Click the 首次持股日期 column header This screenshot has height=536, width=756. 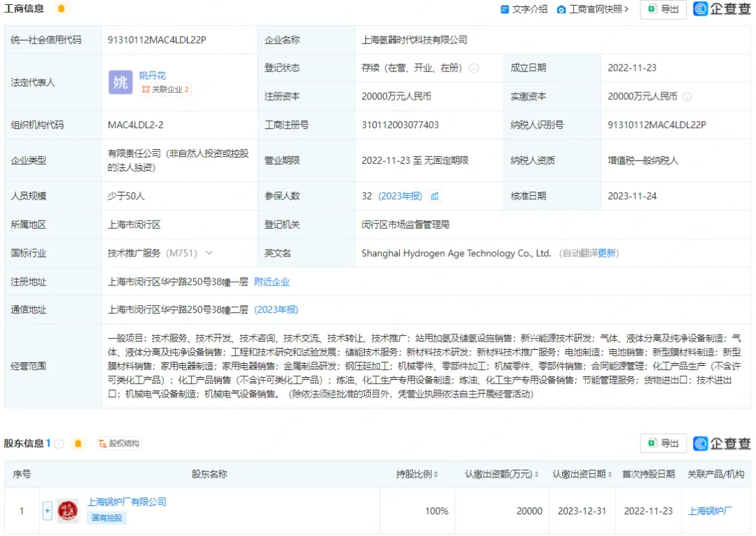pyautogui.click(x=648, y=474)
